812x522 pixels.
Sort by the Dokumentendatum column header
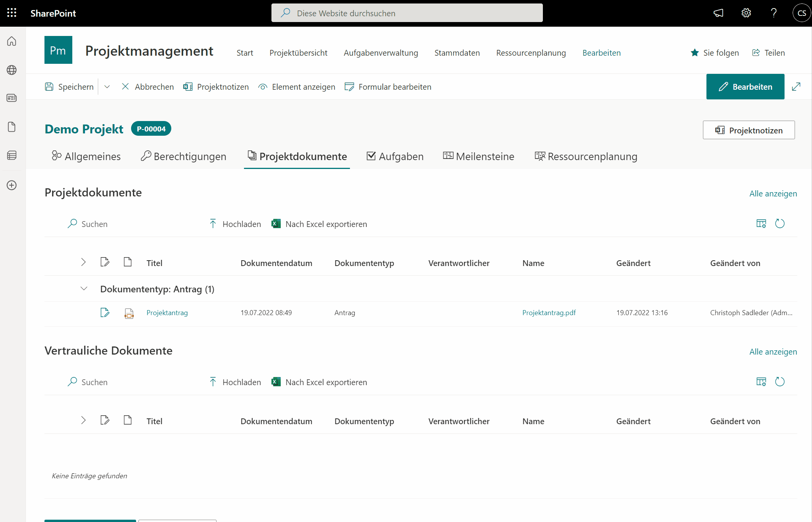276,263
